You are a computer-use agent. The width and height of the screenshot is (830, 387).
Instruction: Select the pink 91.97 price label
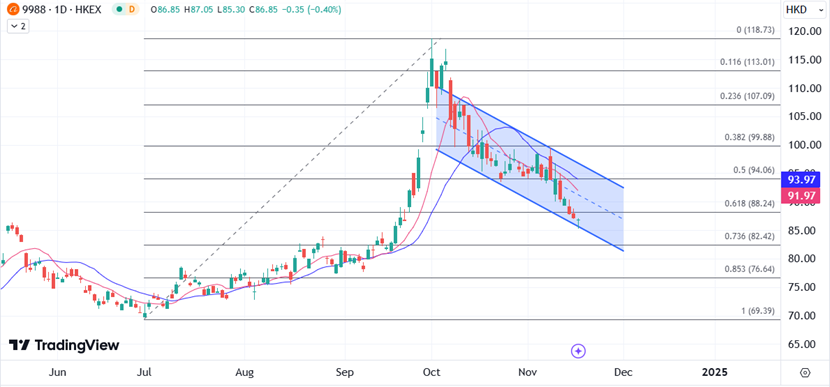(x=801, y=195)
